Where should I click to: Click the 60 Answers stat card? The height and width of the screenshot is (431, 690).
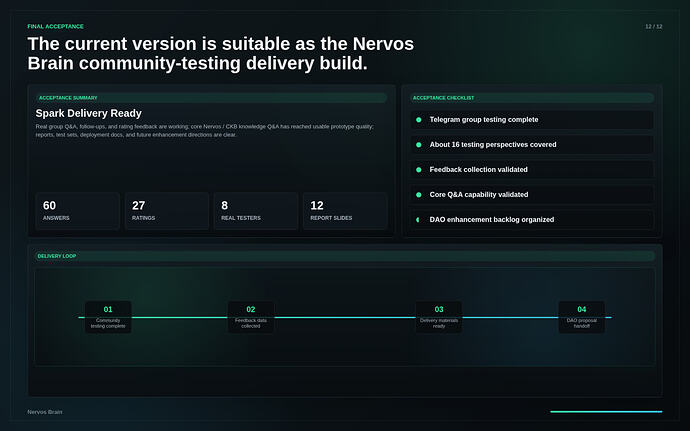(77, 211)
